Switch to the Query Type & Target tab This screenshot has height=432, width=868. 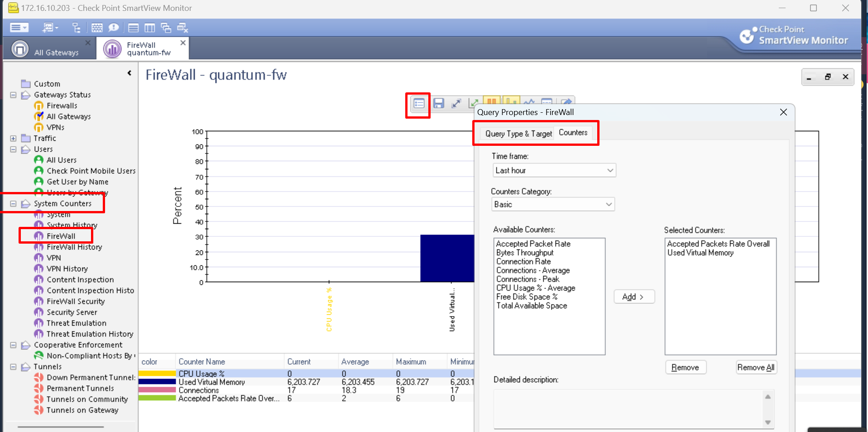(x=518, y=134)
